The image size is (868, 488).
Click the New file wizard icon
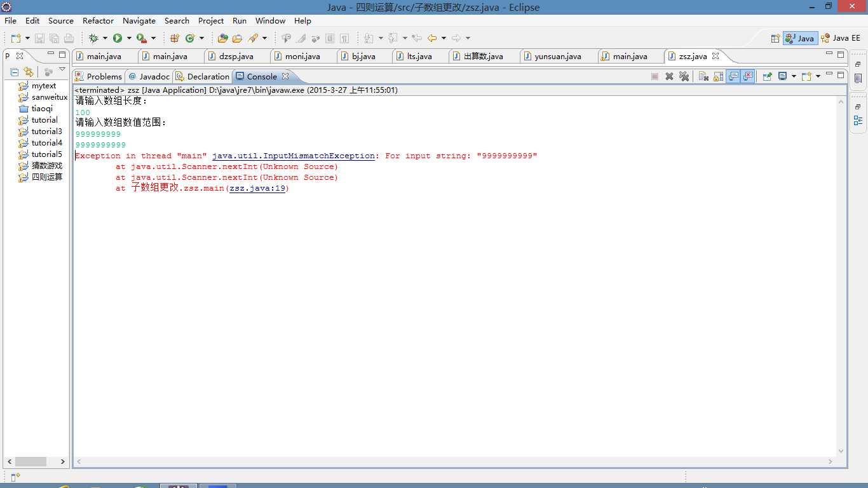(x=15, y=39)
